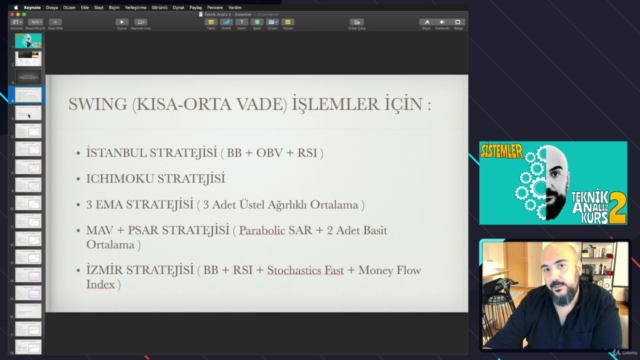Image resolution: width=640 pixels, height=360 pixels.
Task: Click the İZMİR STRATEJİSİ bullet line
Action: [253, 277]
